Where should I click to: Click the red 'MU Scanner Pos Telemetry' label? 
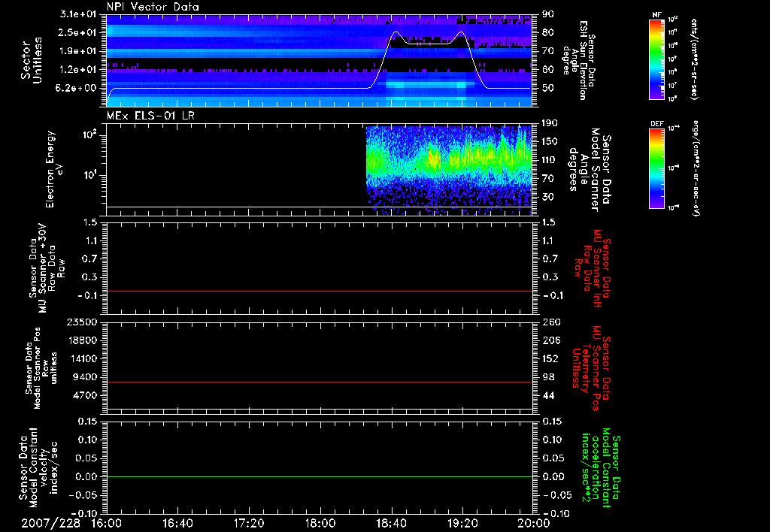coord(592,368)
